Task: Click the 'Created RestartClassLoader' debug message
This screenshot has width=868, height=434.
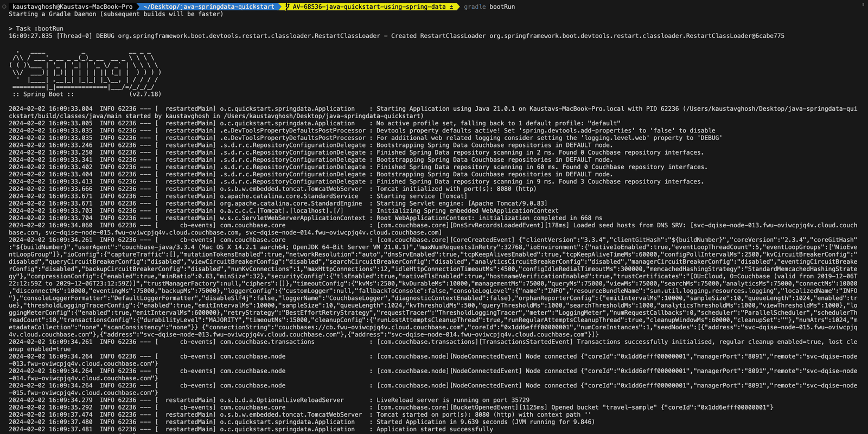Action: click(588, 36)
